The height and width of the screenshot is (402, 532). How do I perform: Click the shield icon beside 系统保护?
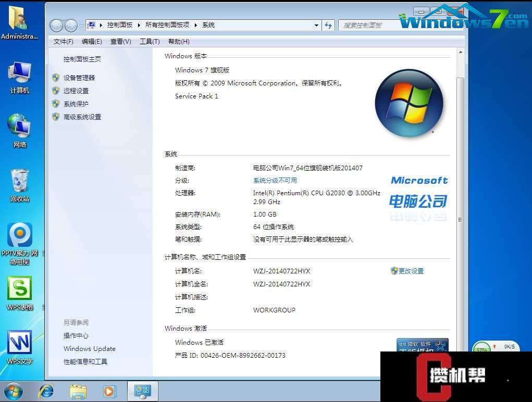click(x=56, y=104)
